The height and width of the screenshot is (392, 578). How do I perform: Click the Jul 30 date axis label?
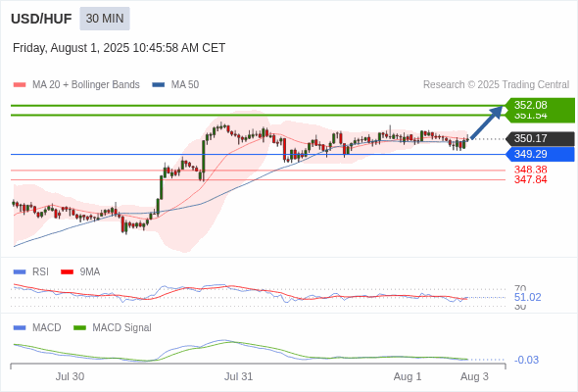pyautogui.click(x=70, y=377)
